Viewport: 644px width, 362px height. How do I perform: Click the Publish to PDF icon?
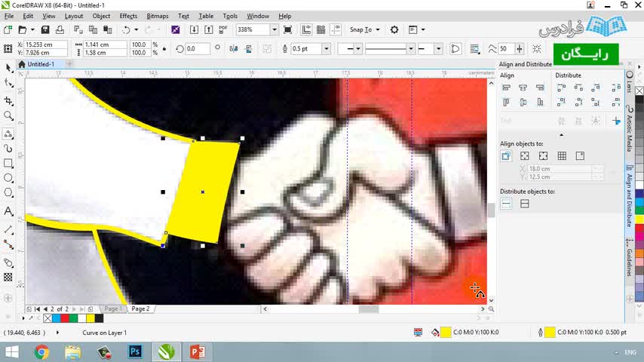coord(223,29)
